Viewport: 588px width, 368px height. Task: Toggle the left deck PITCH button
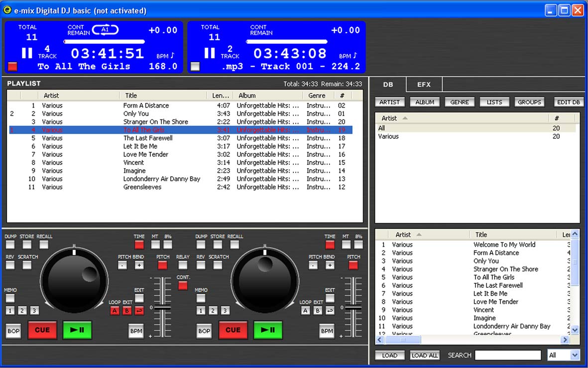click(162, 265)
